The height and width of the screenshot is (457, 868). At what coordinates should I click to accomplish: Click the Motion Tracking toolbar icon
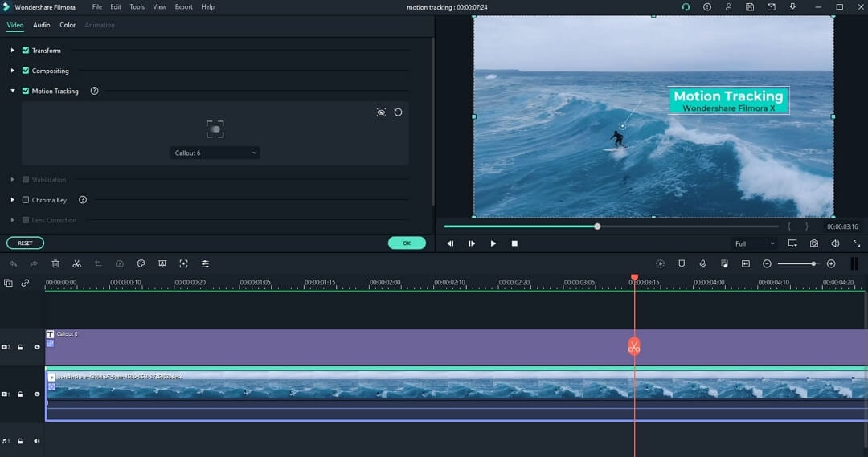(184, 264)
